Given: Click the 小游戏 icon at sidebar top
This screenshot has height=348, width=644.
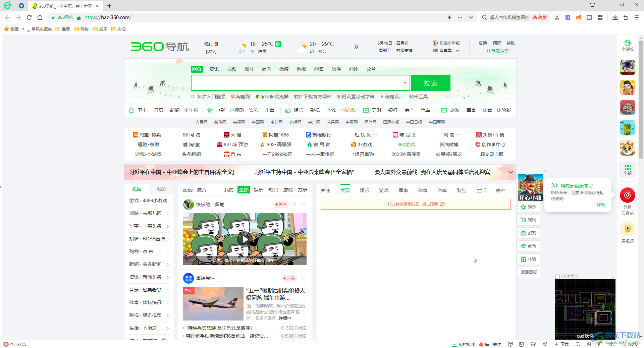Looking at the screenshot, I should [628, 45].
